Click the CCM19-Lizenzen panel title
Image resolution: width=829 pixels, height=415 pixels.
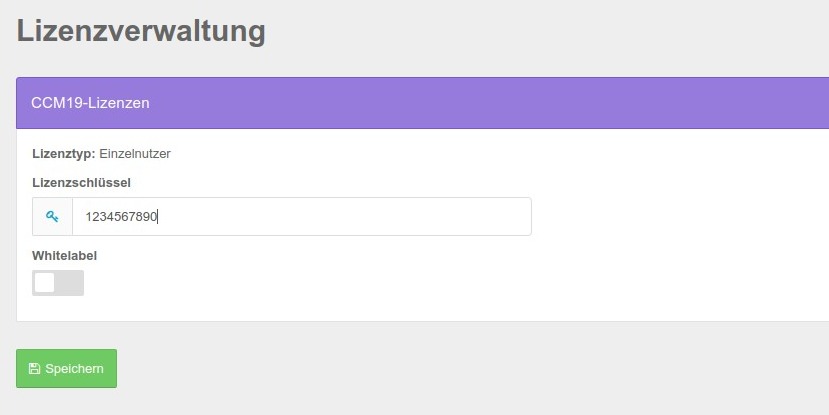[90, 103]
